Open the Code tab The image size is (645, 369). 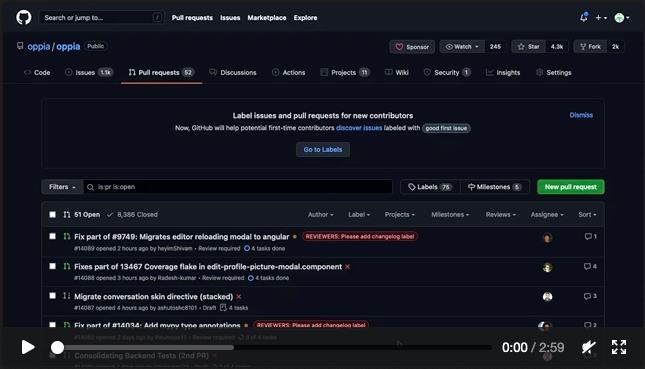(x=37, y=72)
